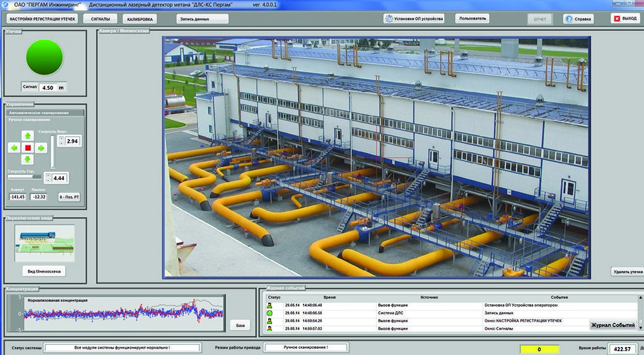The width and height of the screenshot is (644, 355).
Task: Select Автоматическое сканирование mode tab
Action: [x=45, y=113]
